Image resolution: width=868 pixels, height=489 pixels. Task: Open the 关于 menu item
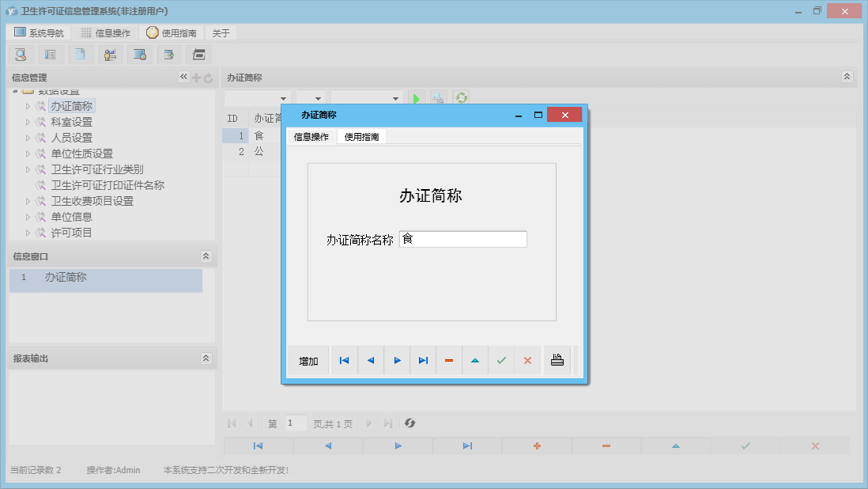click(221, 32)
